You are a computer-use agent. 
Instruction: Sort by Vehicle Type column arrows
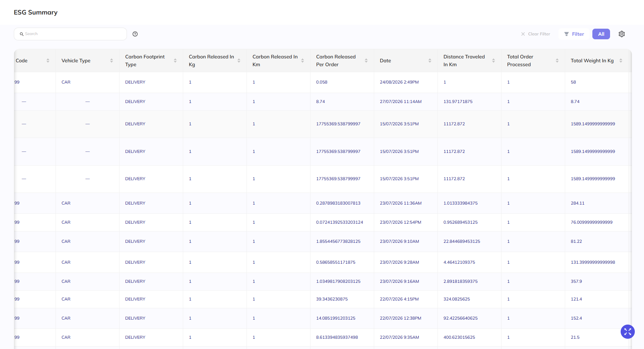tap(111, 61)
